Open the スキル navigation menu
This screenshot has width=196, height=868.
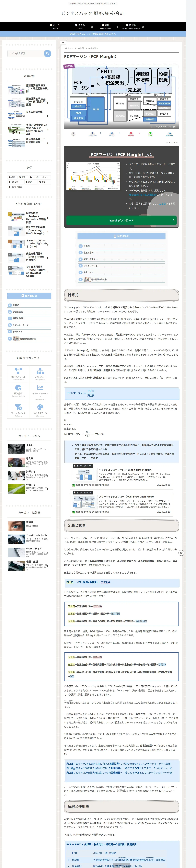(80, 27)
